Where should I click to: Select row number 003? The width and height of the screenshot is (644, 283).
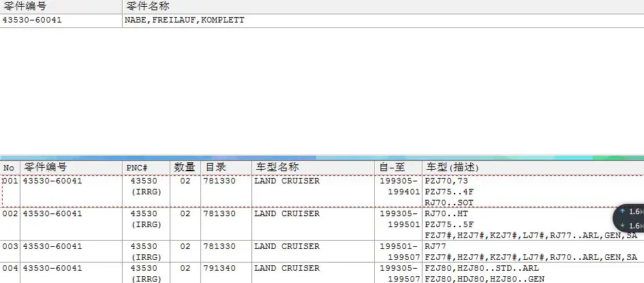coord(10,246)
